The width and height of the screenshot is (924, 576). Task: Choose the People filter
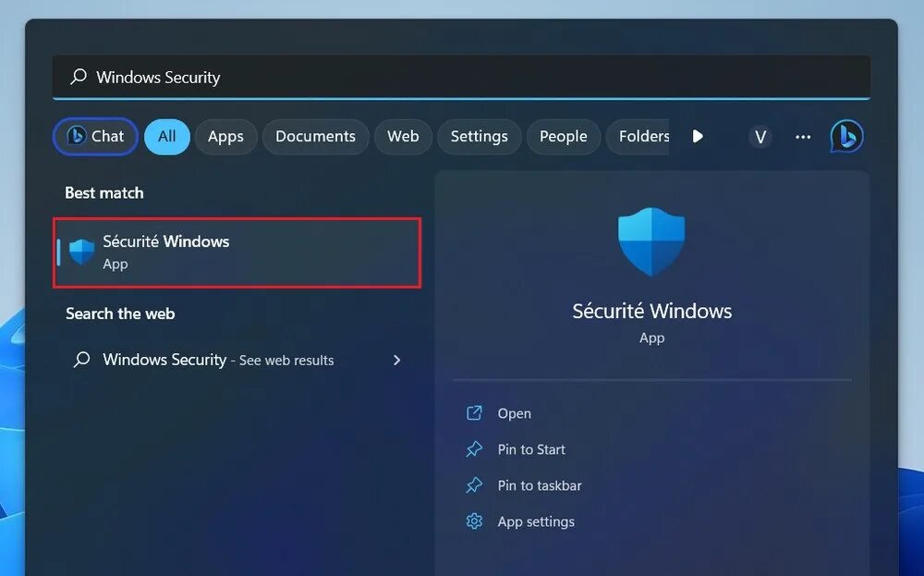point(564,136)
